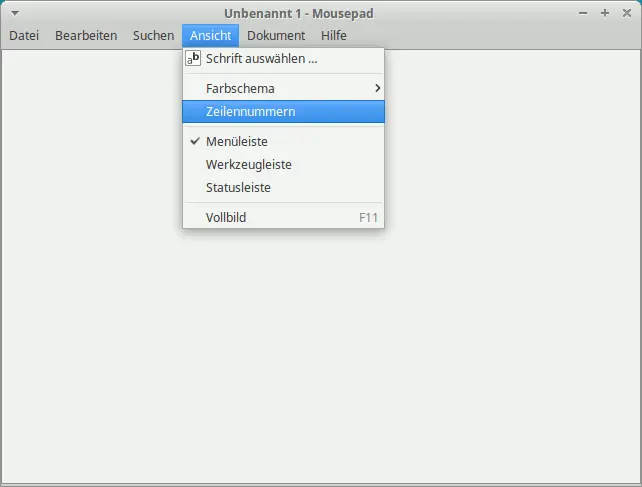642x487 pixels.
Task: Uncheck the Menüleiste option
Action: [237, 142]
